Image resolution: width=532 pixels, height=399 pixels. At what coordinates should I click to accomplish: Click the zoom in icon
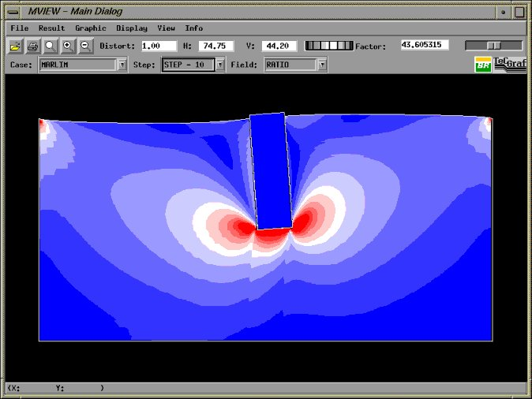[x=68, y=47]
